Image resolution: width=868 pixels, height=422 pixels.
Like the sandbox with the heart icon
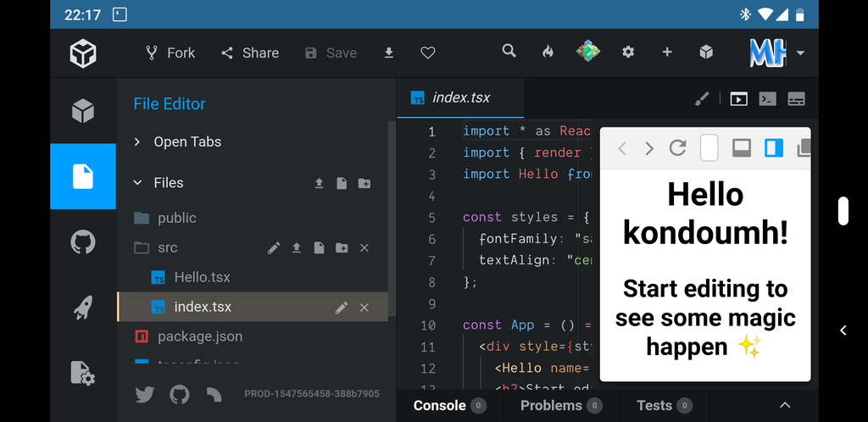(x=428, y=53)
